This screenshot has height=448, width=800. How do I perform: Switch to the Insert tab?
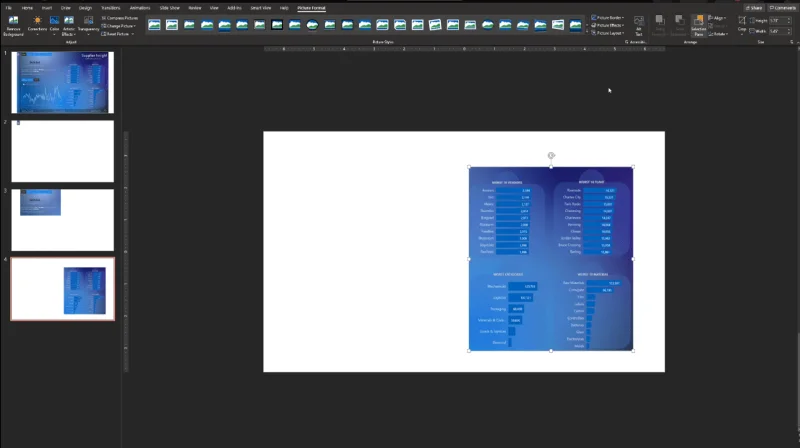[x=46, y=8]
